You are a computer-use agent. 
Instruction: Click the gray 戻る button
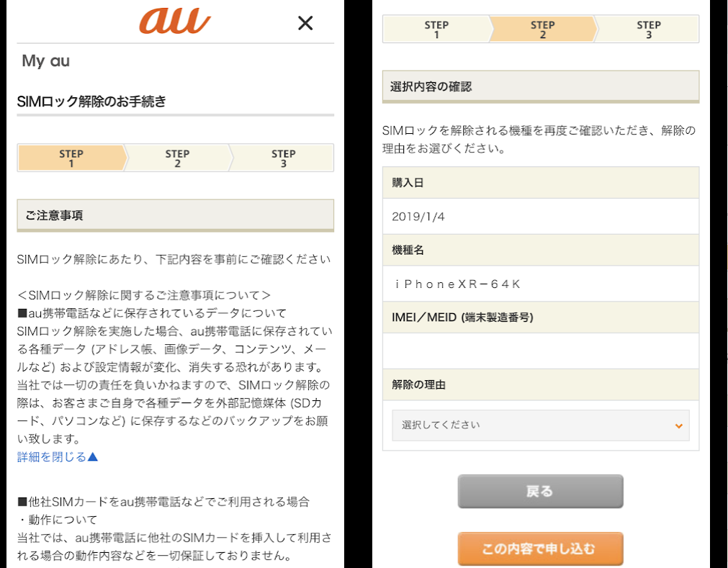541,491
